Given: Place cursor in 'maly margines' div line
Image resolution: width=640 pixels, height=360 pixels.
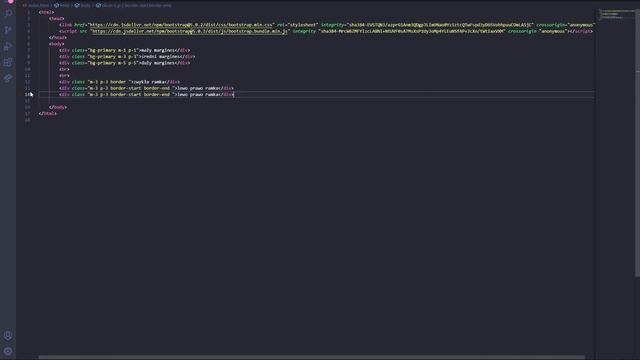Looking at the screenshot, I should pyautogui.click(x=124, y=50).
